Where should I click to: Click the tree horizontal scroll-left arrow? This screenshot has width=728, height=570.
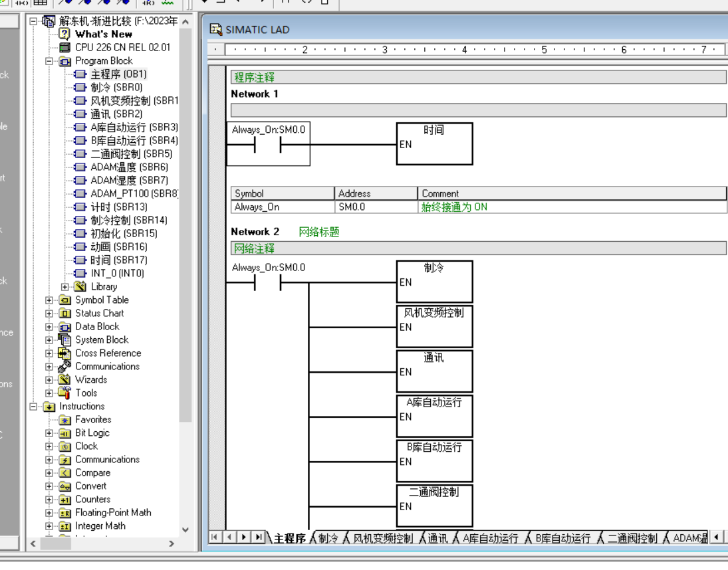(33, 543)
